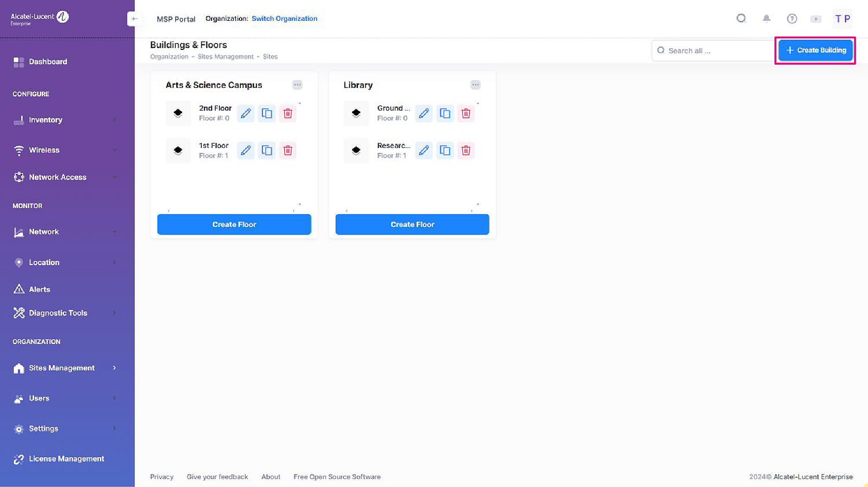
Task: Click the Create Building button
Action: click(815, 50)
